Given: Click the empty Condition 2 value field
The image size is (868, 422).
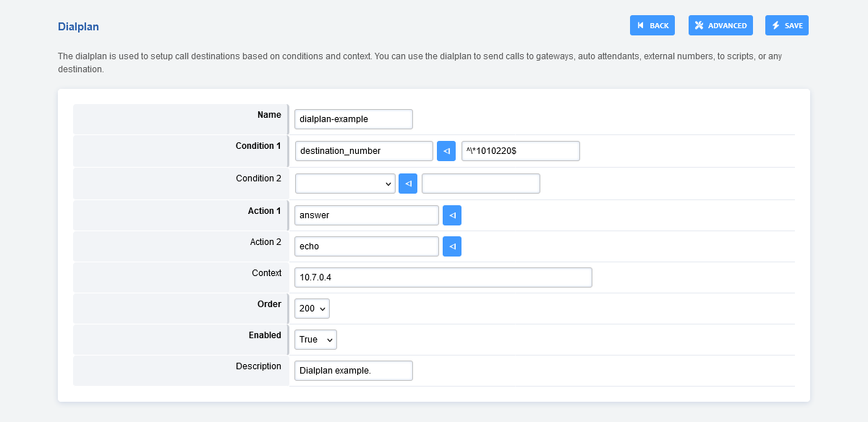Looking at the screenshot, I should 480,184.
